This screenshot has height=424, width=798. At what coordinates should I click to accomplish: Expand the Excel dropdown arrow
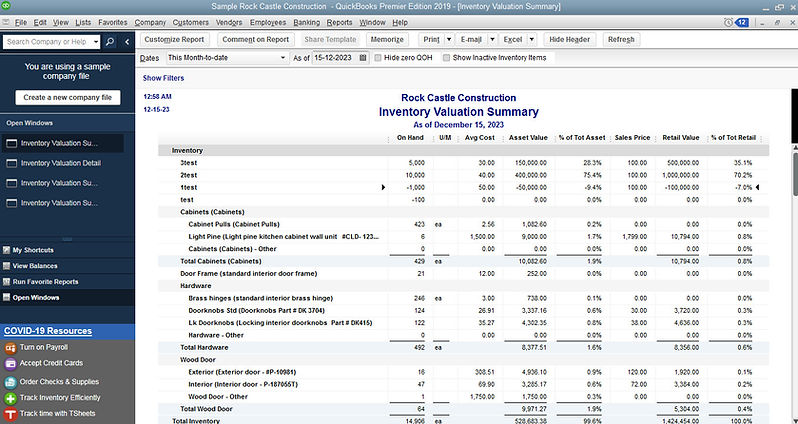coord(532,40)
